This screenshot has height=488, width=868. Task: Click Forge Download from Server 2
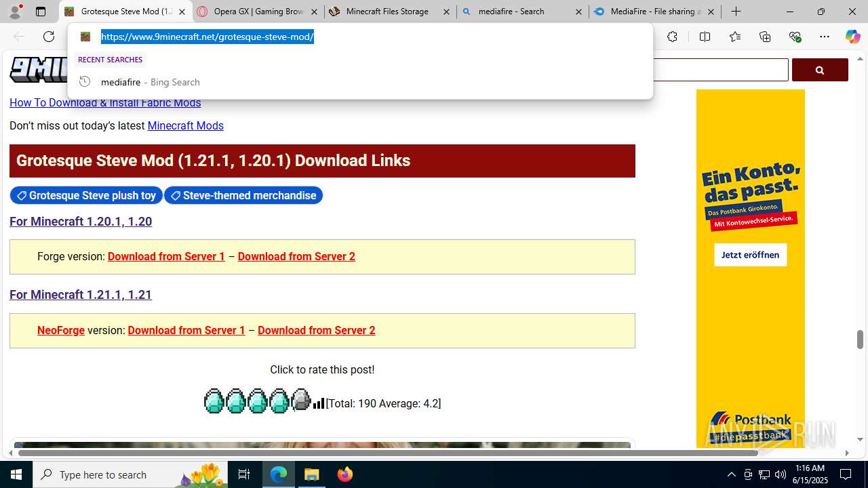coord(296,256)
